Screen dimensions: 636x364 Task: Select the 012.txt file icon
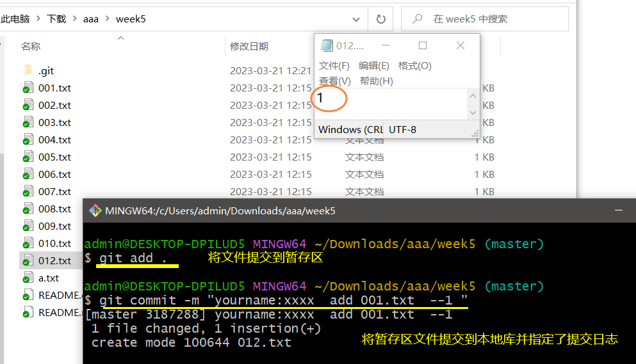pos(28,260)
